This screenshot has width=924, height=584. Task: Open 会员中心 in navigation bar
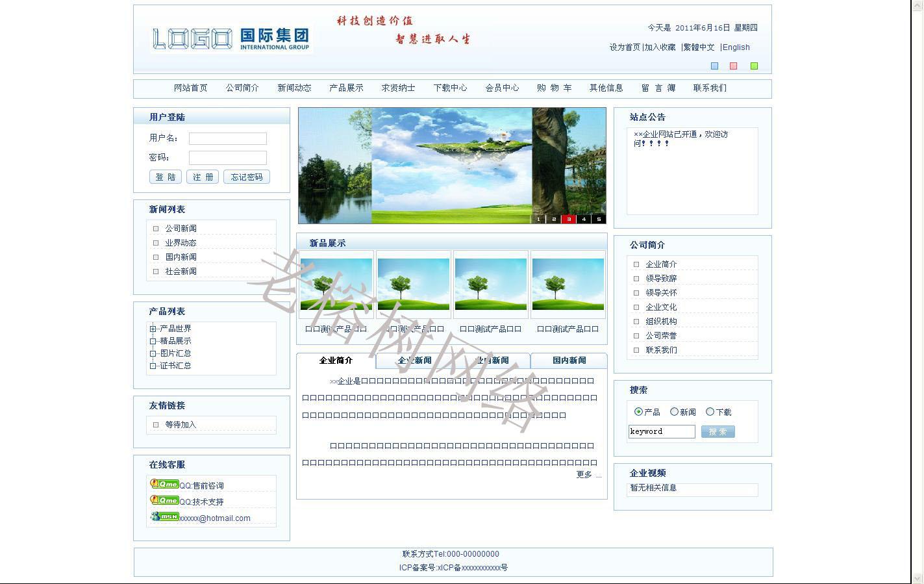502,88
